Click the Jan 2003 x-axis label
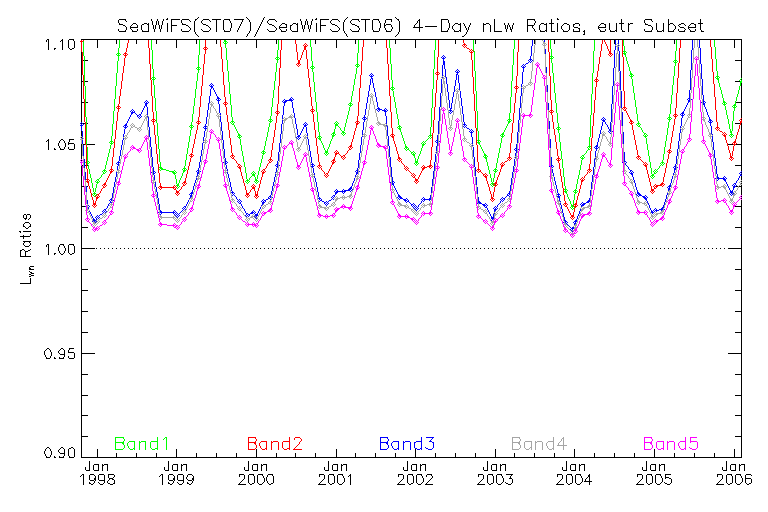Image resolution: width=768 pixels, height=512 pixels. [x=495, y=473]
